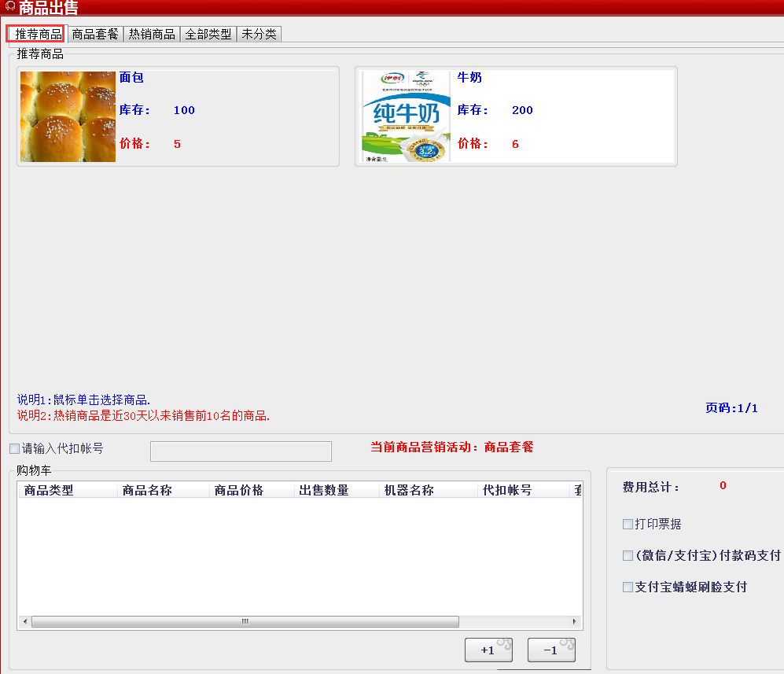
Task: Switch to the 商品套餐 tab
Action: pyautogui.click(x=95, y=35)
